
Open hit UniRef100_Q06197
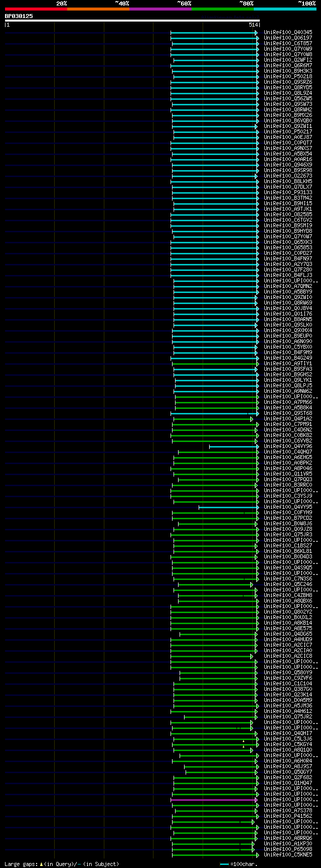click(288, 38)
